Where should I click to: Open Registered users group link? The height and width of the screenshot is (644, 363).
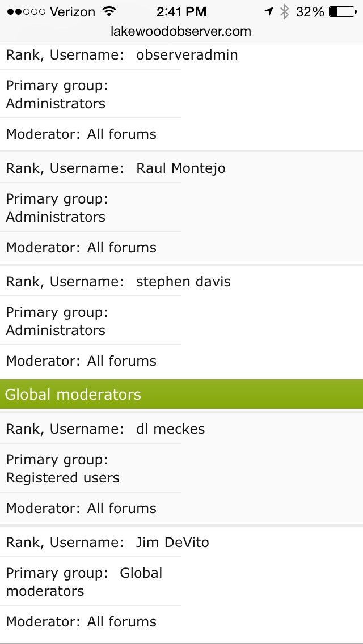[62, 478]
